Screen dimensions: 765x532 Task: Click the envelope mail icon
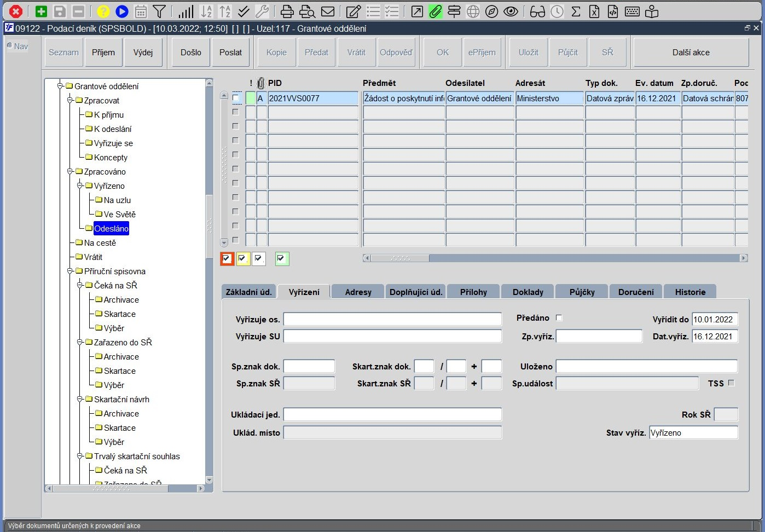pos(328,11)
